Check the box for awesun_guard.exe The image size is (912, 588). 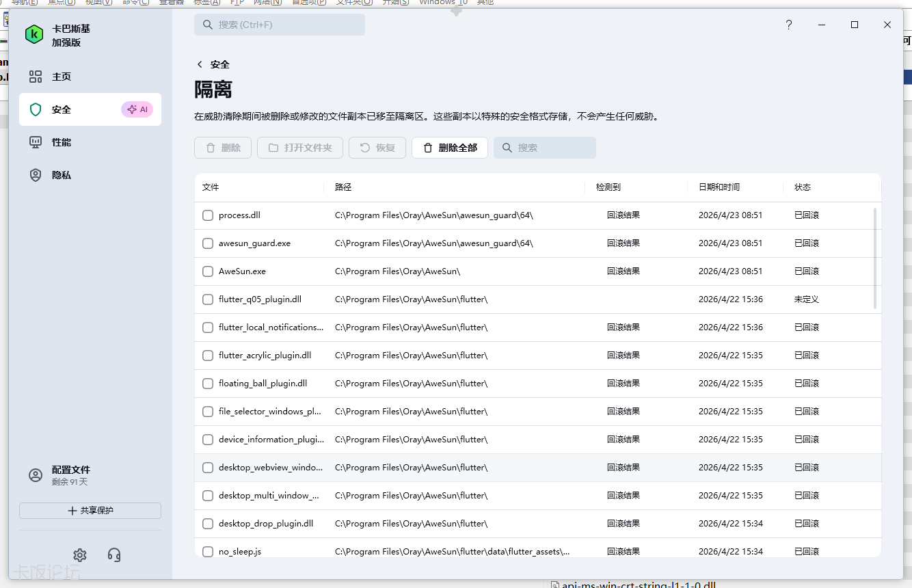pyautogui.click(x=208, y=243)
